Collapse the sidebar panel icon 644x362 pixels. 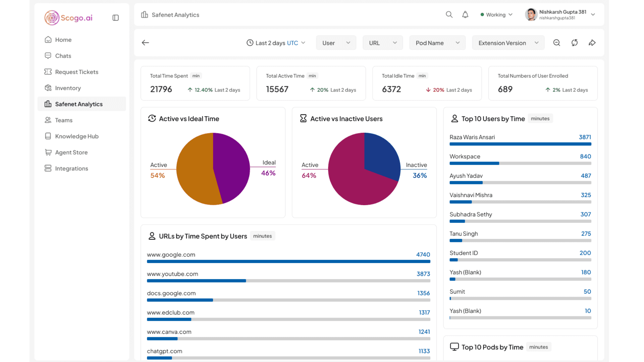[x=115, y=18]
